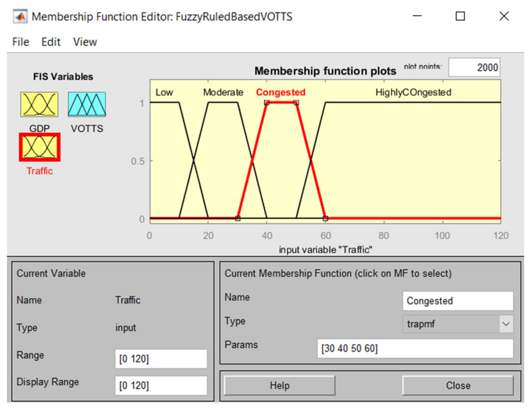The image size is (532, 411).
Task: Select the Moderate membership function label
Action: coord(223,92)
